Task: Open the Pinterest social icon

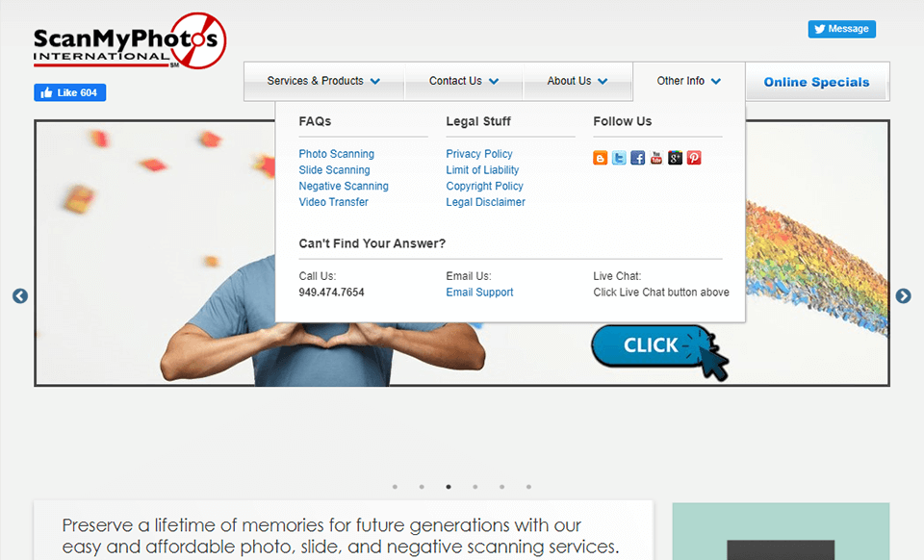Action: coord(694,158)
